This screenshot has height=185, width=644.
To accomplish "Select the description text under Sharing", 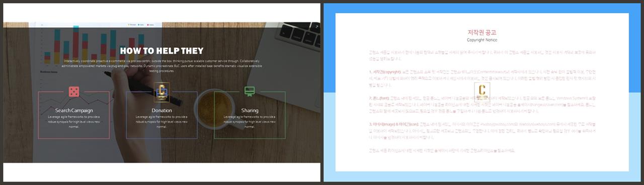I will coord(250,121).
